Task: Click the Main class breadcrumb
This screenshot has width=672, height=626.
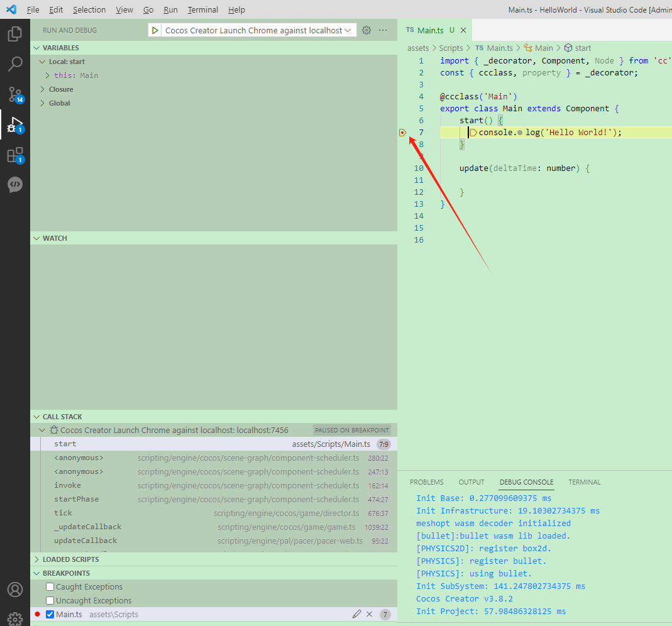Action: coord(538,48)
